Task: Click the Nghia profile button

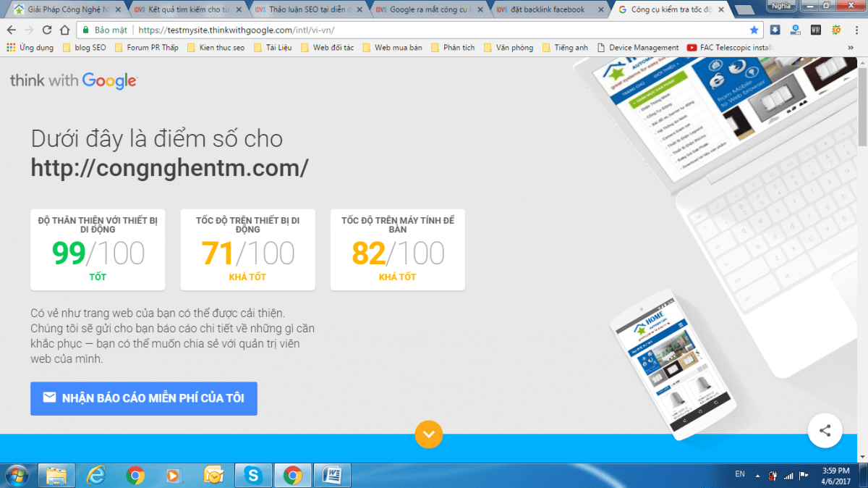Action: 780,4
